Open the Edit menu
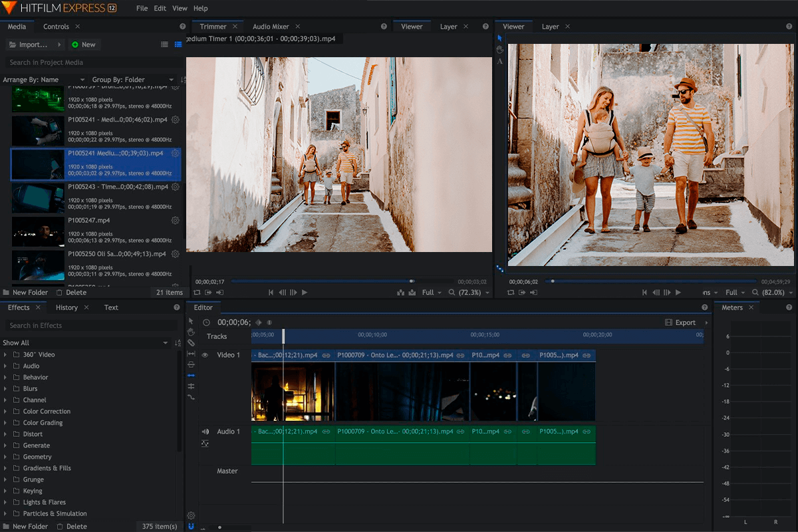The width and height of the screenshot is (798, 532). coord(160,8)
